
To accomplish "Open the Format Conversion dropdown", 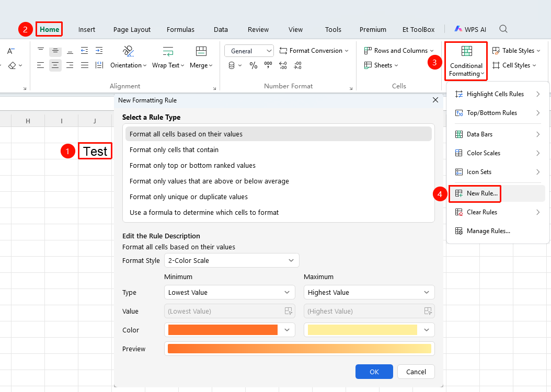I will click(x=314, y=51).
